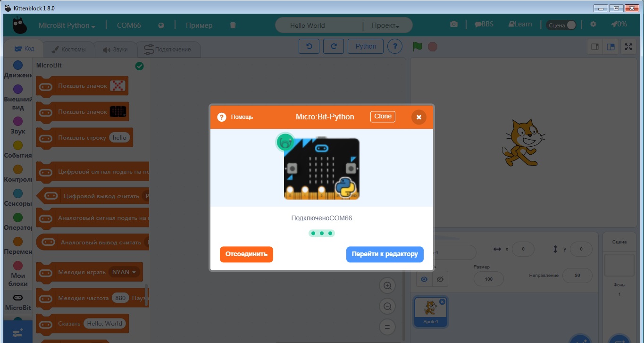Select magenta Звук category
644x343 pixels.
[x=18, y=121]
